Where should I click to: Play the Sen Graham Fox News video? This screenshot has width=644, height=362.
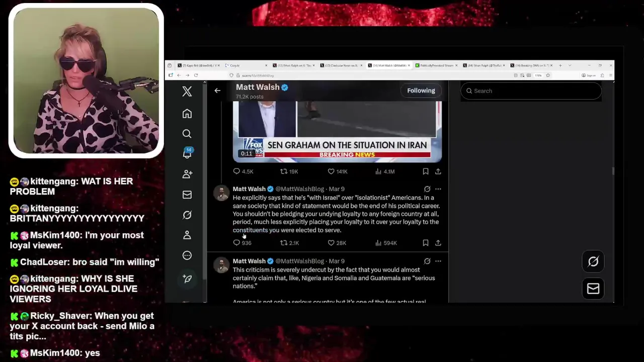tap(337, 132)
